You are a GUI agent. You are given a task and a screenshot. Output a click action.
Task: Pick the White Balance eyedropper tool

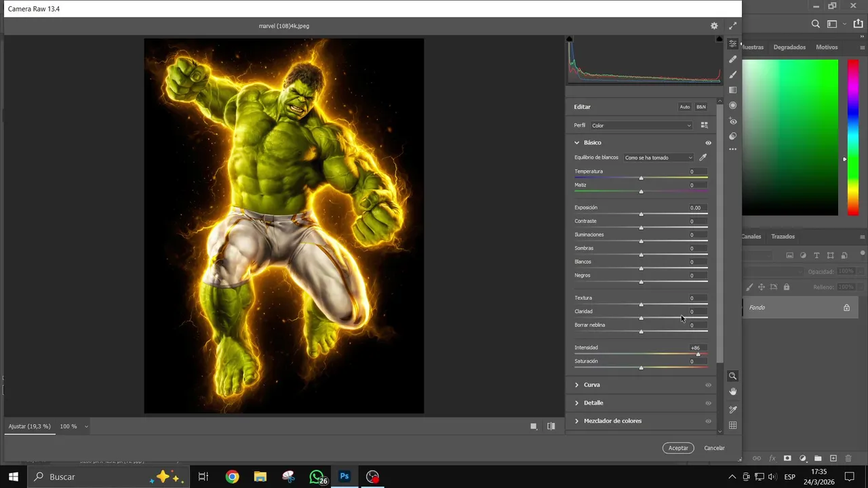pos(703,157)
